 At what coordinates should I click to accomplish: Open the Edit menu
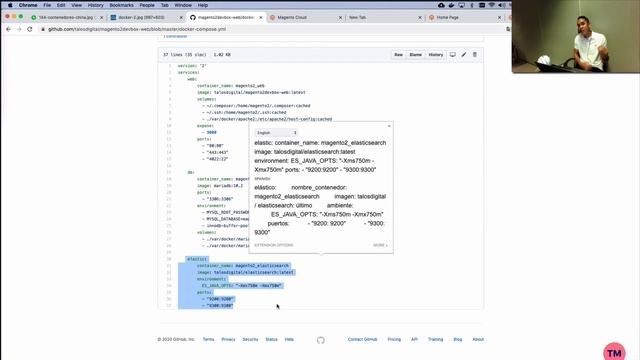61,5
